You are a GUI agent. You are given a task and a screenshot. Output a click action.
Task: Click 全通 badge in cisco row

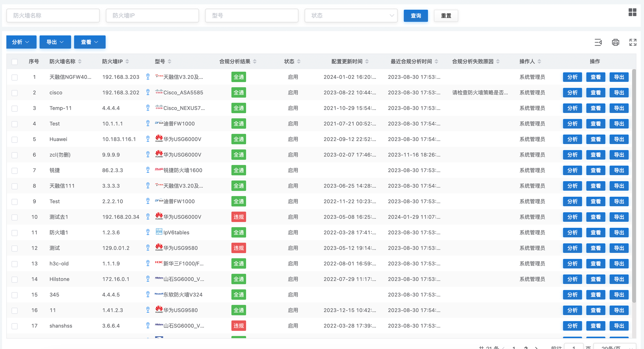click(x=239, y=93)
